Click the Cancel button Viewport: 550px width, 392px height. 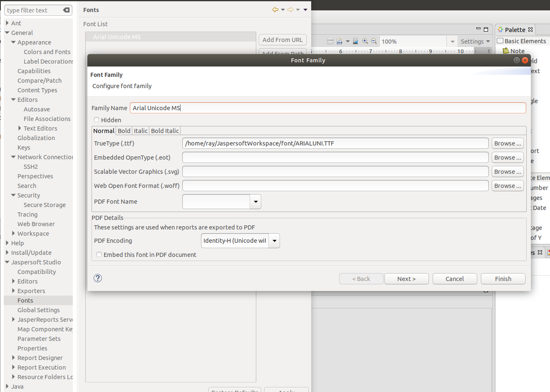click(x=455, y=279)
